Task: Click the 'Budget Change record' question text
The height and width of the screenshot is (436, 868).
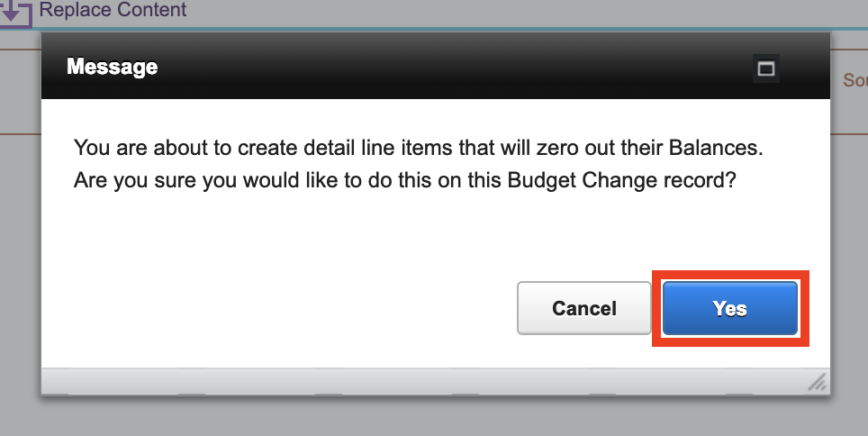Action: [404, 180]
